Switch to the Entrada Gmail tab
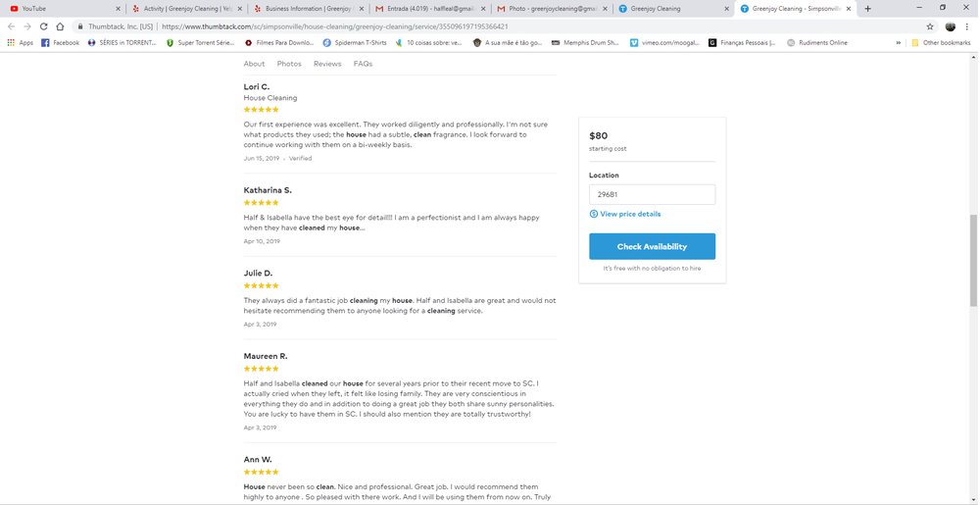Viewport: 980px width, 505px height. tap(431, 8)
